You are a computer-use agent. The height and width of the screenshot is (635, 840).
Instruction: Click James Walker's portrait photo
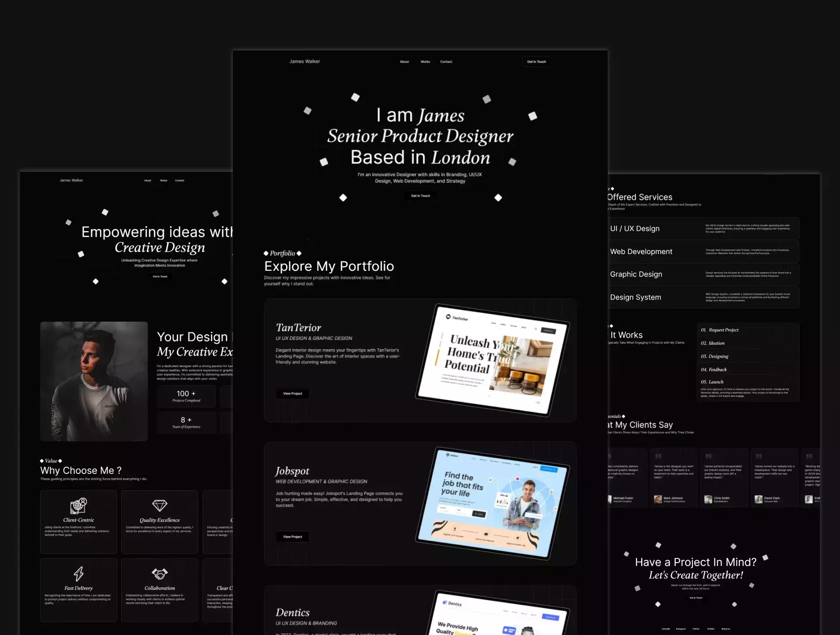tap(94, 381)
